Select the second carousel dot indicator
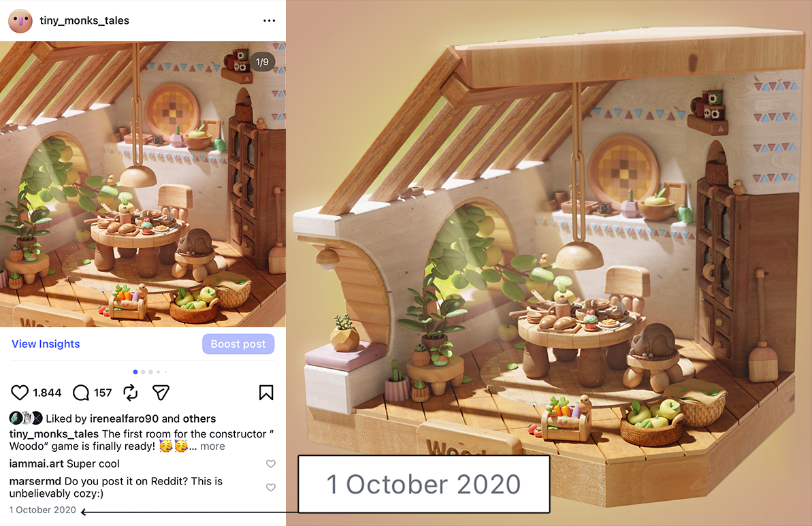The width and height of the screenshot is (812, 526). (x=143, y=372)
